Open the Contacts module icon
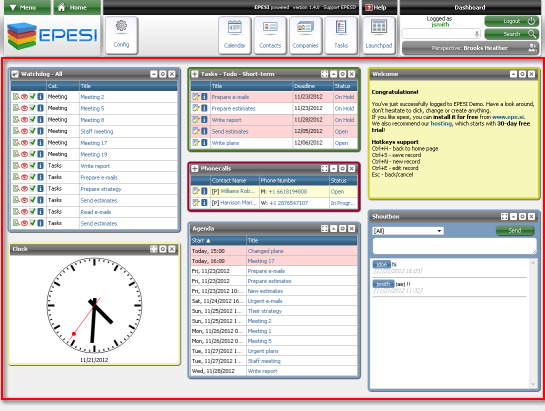 270,35
